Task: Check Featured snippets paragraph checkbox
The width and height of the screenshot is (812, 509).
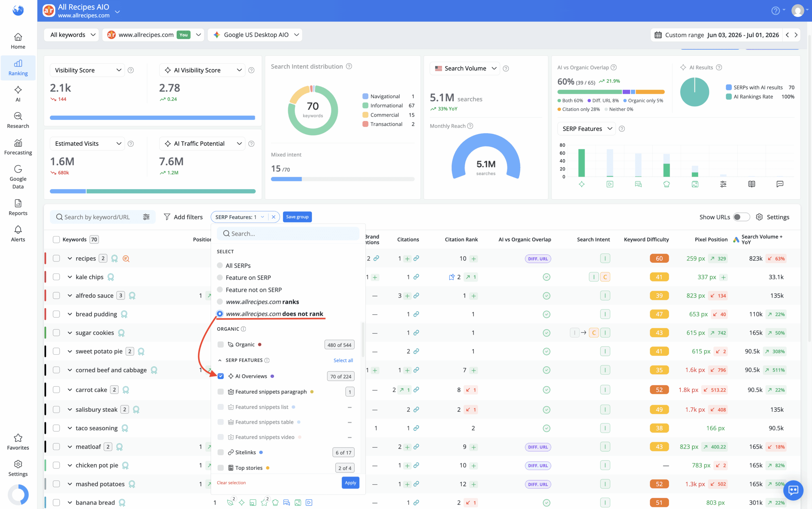Action: tap(221, 391)
